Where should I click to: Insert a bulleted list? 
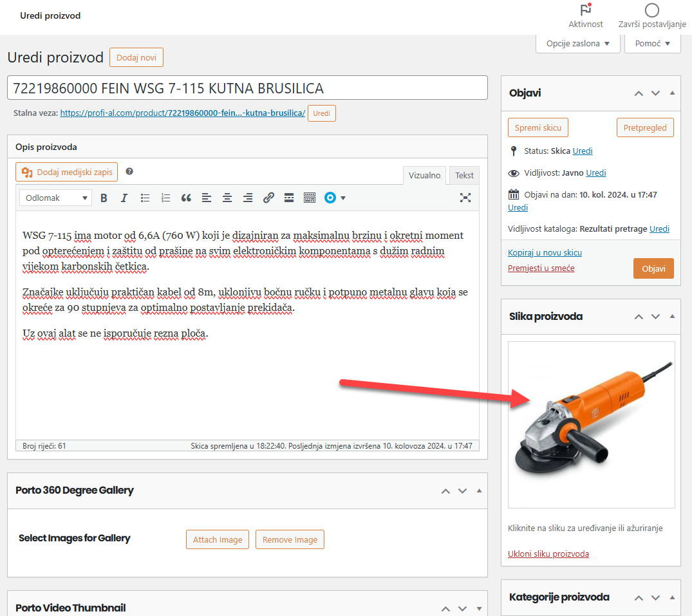145,198
